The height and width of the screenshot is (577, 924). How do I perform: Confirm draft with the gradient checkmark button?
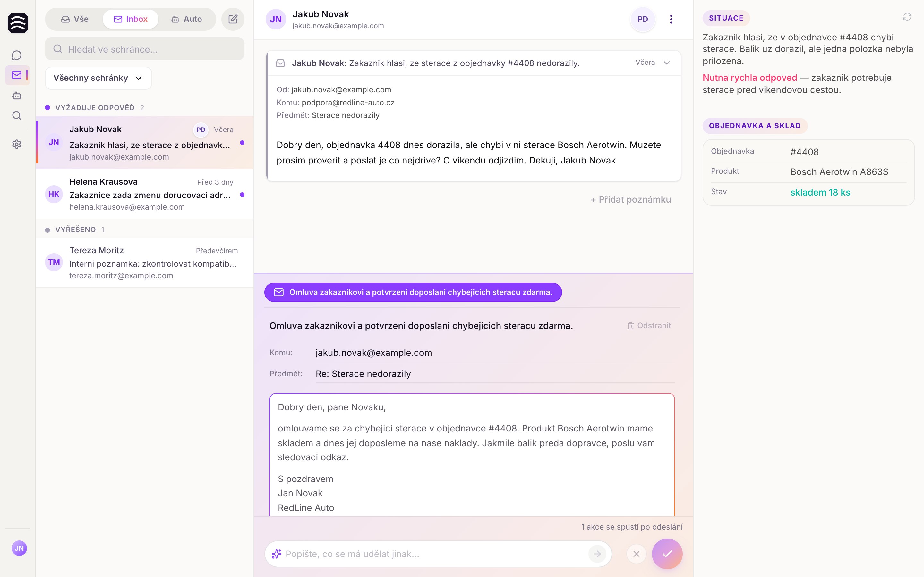click(x=667, y=554)
